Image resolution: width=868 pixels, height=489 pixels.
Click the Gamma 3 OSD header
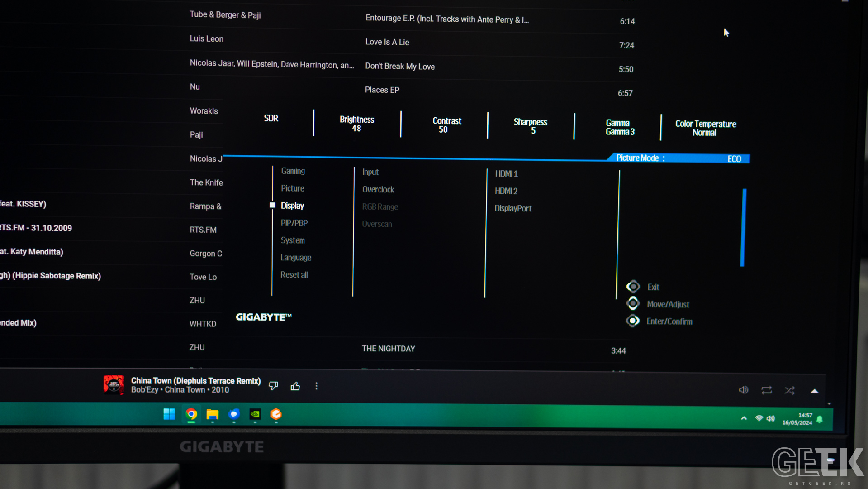[x=620, y=127]
